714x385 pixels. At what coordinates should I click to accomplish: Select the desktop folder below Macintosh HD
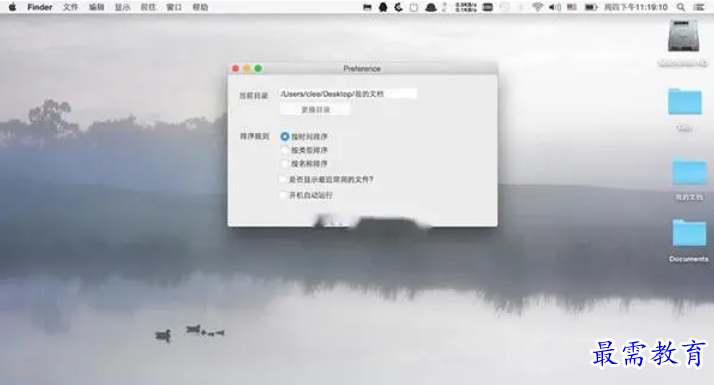[x=685, y=102]
